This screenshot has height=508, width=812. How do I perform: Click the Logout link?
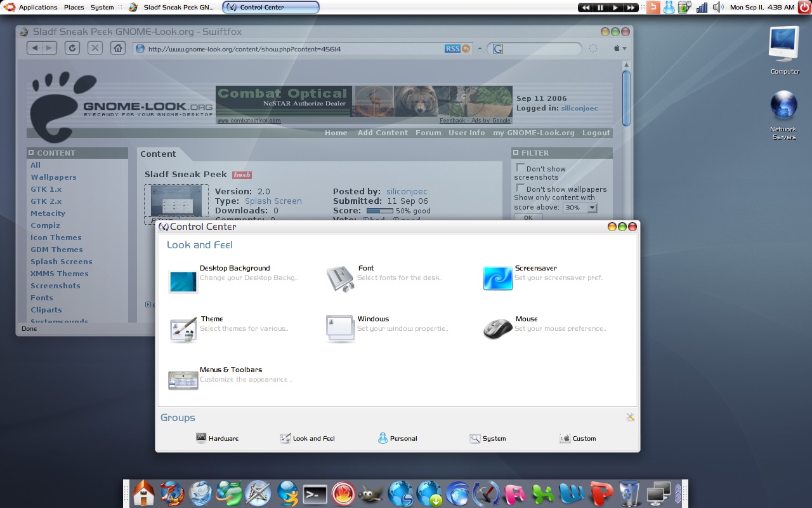click(x=596, y=133)
